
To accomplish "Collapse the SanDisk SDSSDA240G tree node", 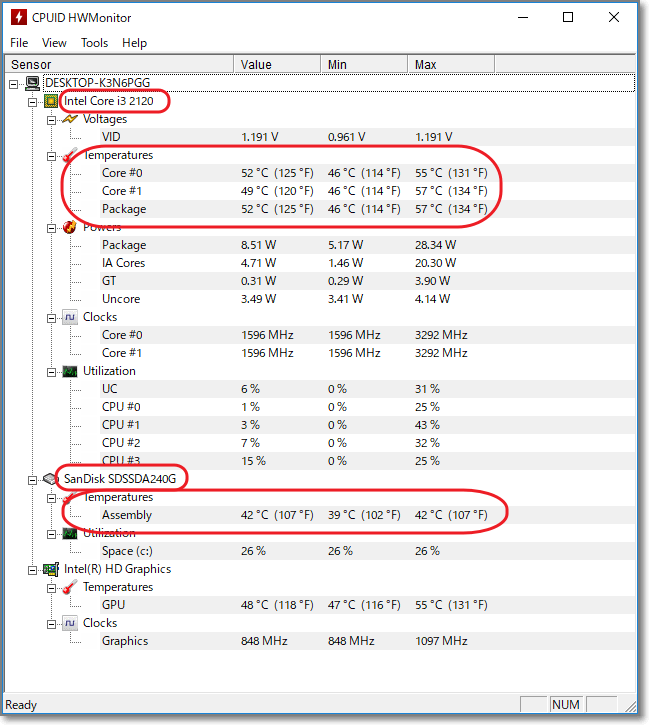I will click(33, 479).
